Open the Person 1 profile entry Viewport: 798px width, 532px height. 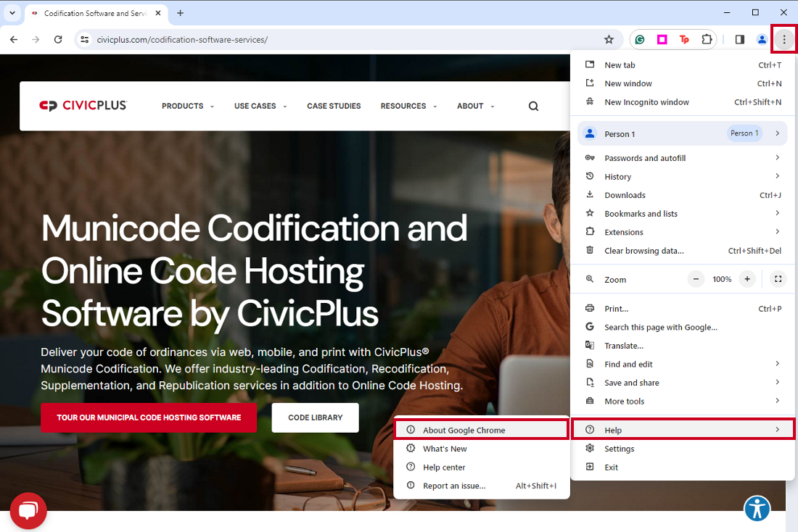(683, 134)
